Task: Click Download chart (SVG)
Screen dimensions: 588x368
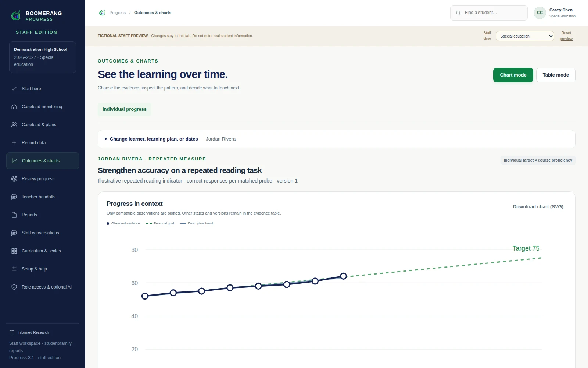Action: tap(538, 207)
